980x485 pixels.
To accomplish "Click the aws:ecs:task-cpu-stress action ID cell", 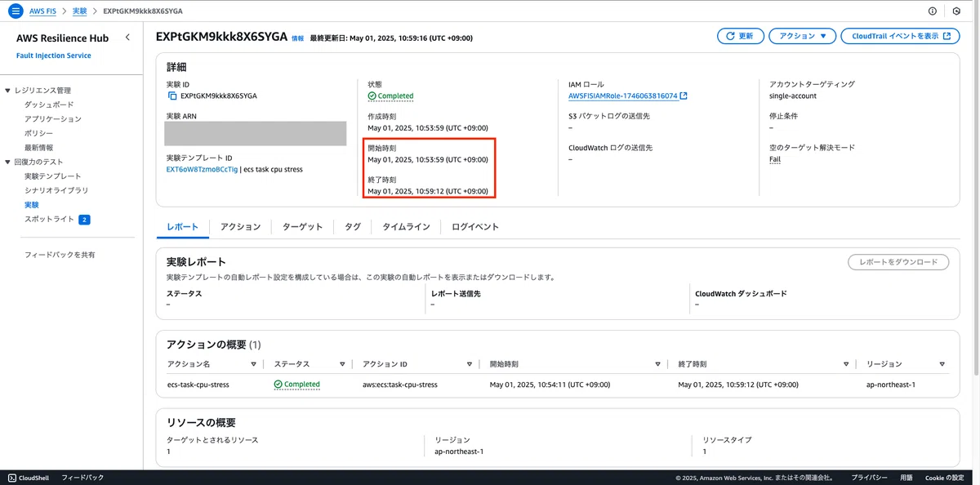I will click(x=400, y=385).
